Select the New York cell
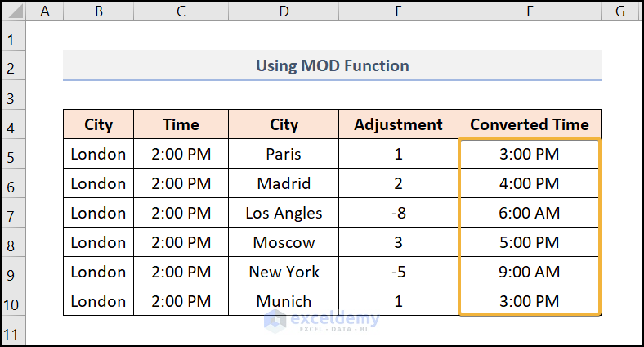This screenshot has height=347, width=644. click(284, 273)
